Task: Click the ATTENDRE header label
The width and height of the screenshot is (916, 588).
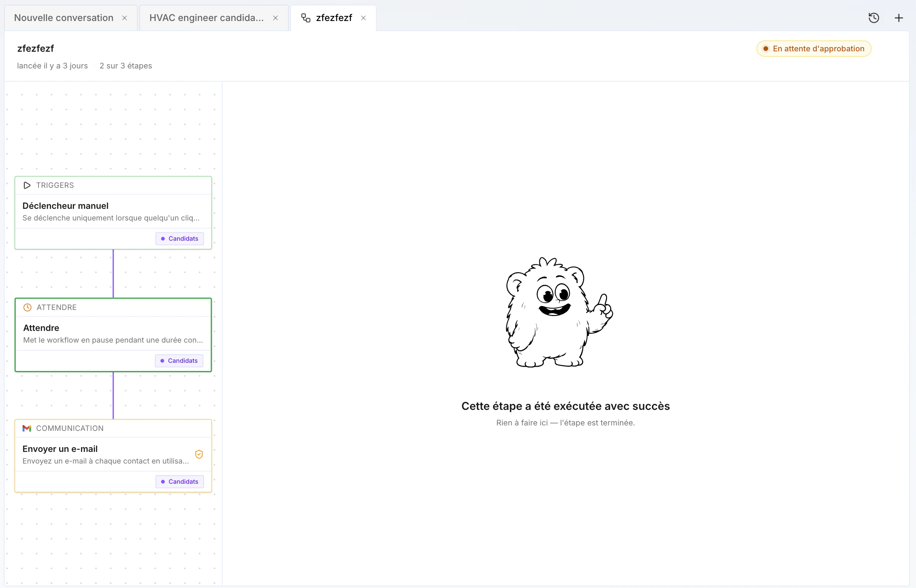Action: pos(56,308)
